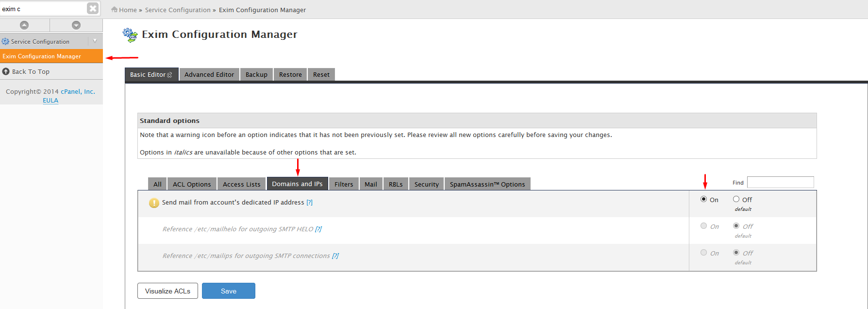Switch to the Advanced Editor tab
This screenshot has height=309, width=868.
coord(209,74)
